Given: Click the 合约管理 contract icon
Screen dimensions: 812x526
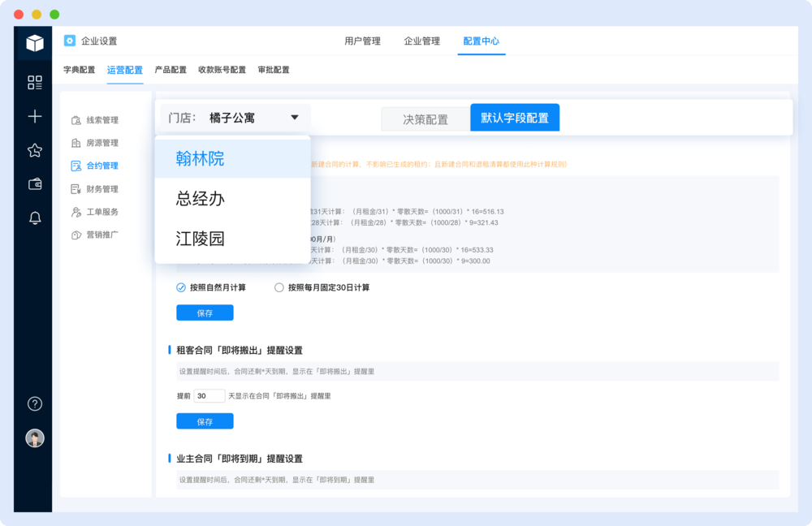Looking at the screenshot, I should coord(76,166).
